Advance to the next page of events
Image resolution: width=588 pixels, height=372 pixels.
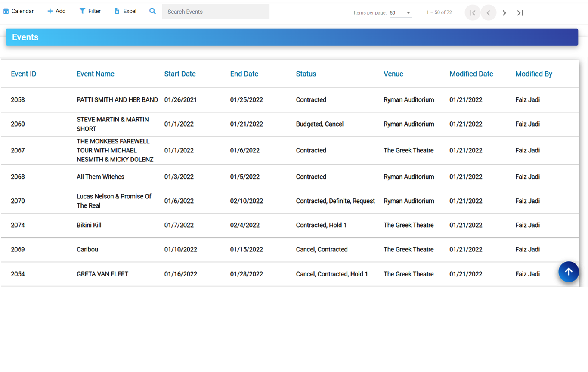[504, 12]
